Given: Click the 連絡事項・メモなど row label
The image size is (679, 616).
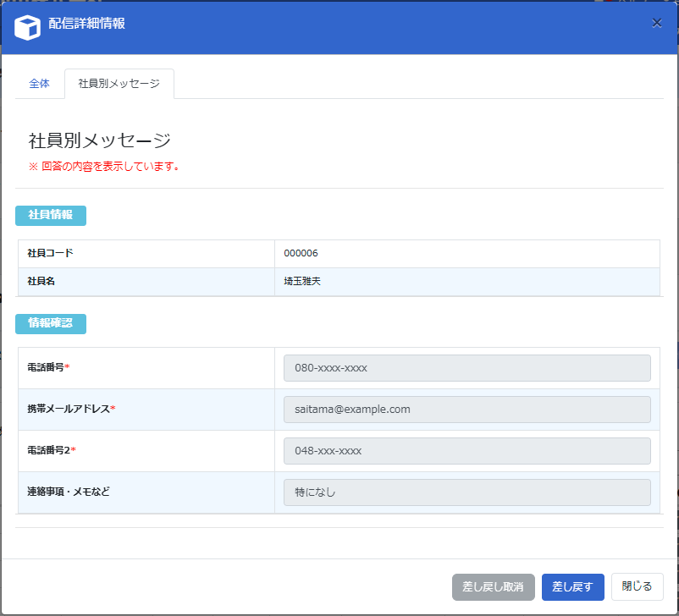Looking at the screenshot, I should click(x=69, y=492).
